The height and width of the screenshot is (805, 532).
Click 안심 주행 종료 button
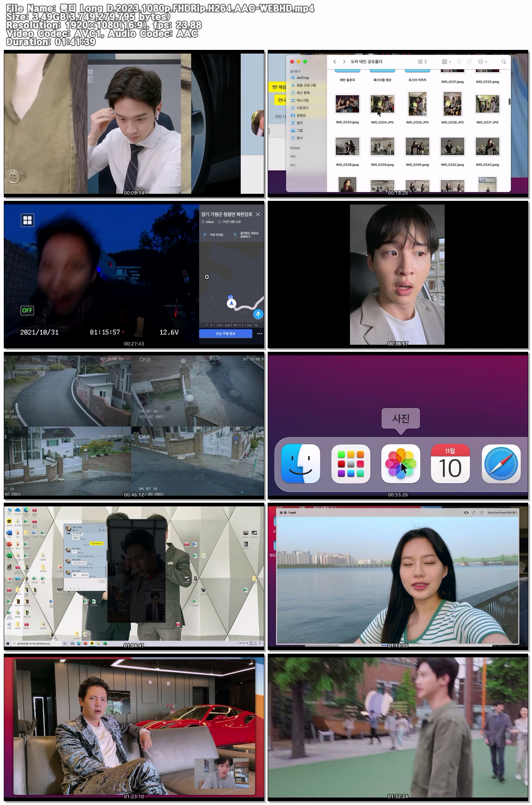point(225,333)
